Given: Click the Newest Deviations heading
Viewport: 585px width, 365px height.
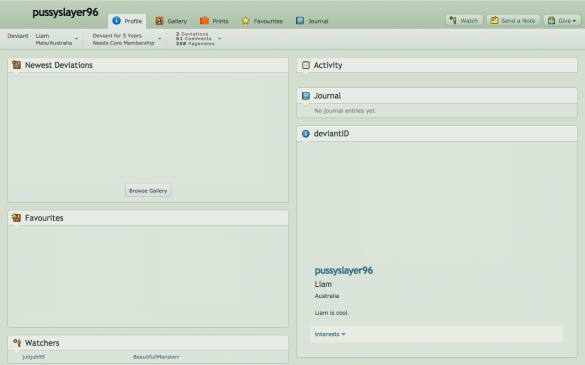Looking at the screenshot, I should pos(59,65).
